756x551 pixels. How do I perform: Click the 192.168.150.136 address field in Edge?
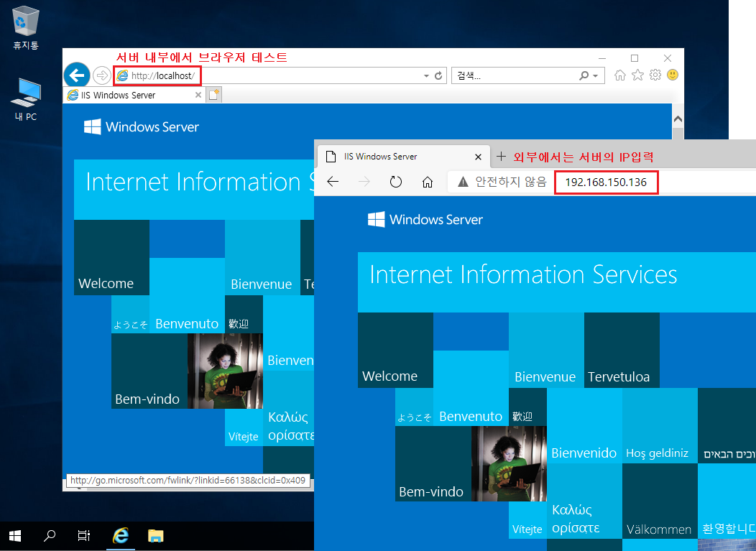click(x=606, y=182)
